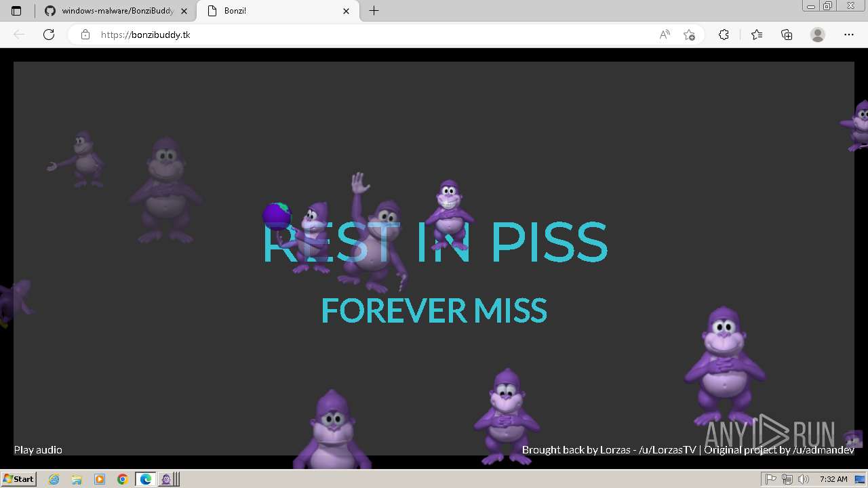Screen dimensions: 868x488
Task: Launch Internet Explorer from taskbar
Action: pos(54,479)
